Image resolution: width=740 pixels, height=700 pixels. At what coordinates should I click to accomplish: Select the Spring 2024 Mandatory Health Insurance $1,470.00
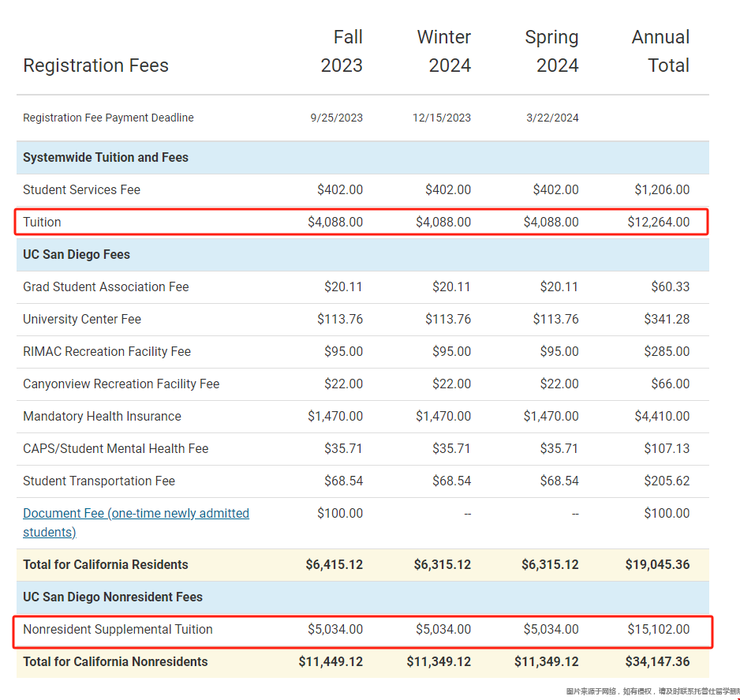551,417
